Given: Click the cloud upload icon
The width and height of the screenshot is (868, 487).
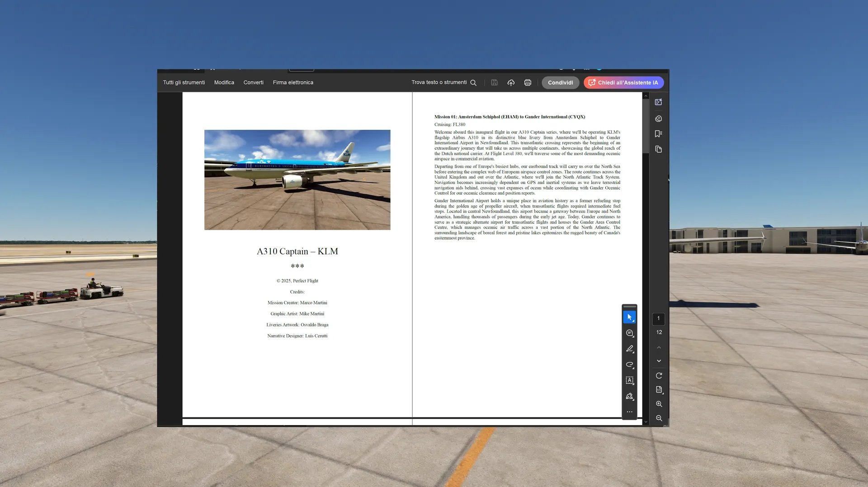Looking at the screenshot, I should (511, 83).
